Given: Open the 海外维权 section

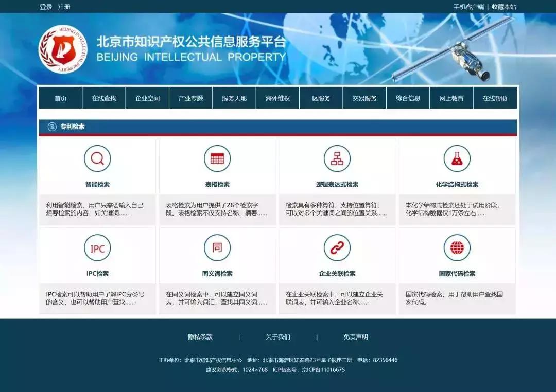Looking at the screenshot, I should point(276,98).
